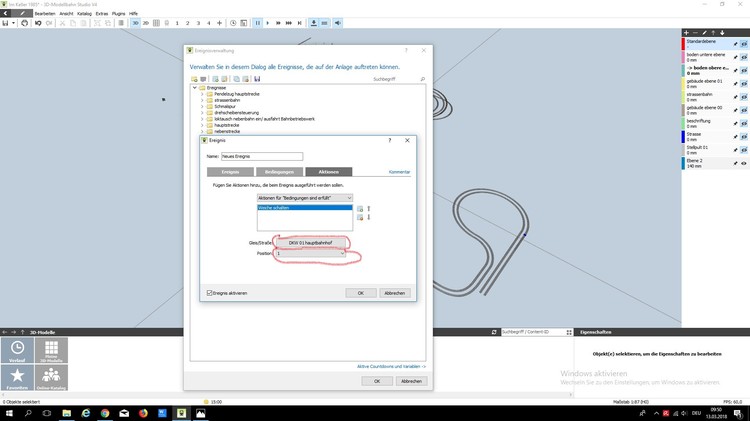Viewport: 750px width, 421px height.
Task: Click the red color swatch of Standardebene
Action: (684, 44)
